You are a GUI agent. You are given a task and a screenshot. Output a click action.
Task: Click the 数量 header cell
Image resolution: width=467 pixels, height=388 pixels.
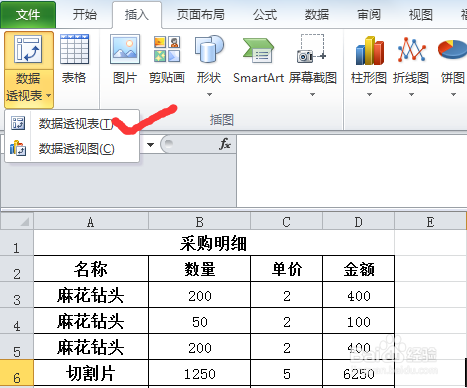point(199,269)
